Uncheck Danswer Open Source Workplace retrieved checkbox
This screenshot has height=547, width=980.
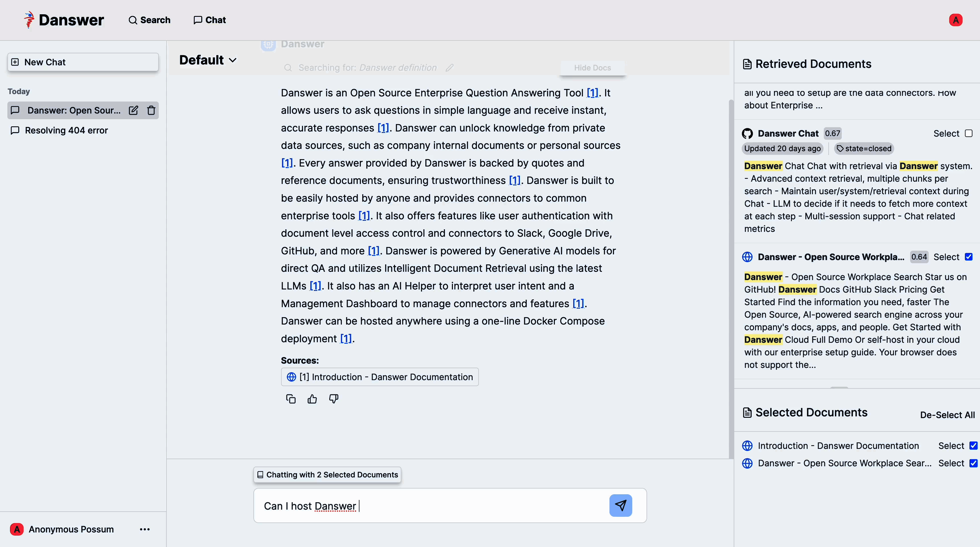(x=969, y=257)
